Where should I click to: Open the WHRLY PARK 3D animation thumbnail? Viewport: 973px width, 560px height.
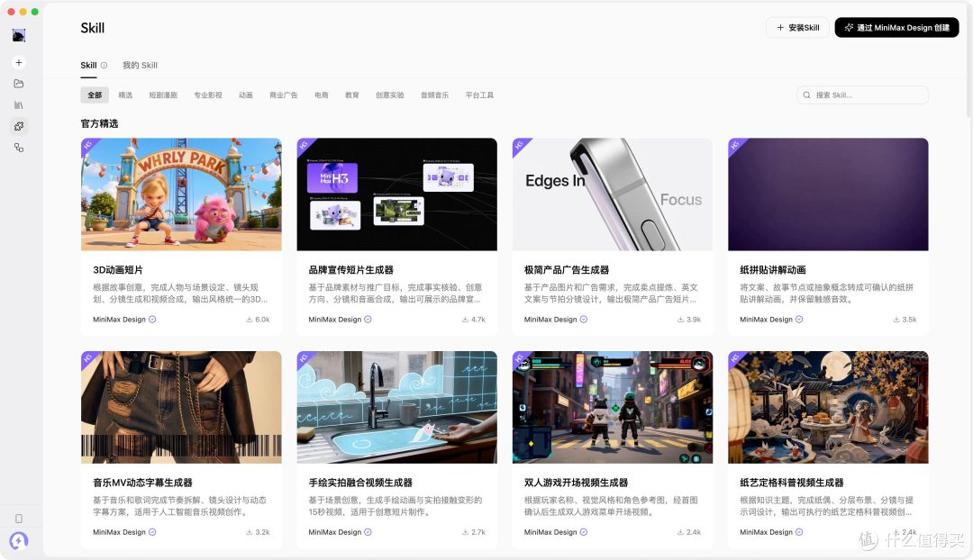181,194
